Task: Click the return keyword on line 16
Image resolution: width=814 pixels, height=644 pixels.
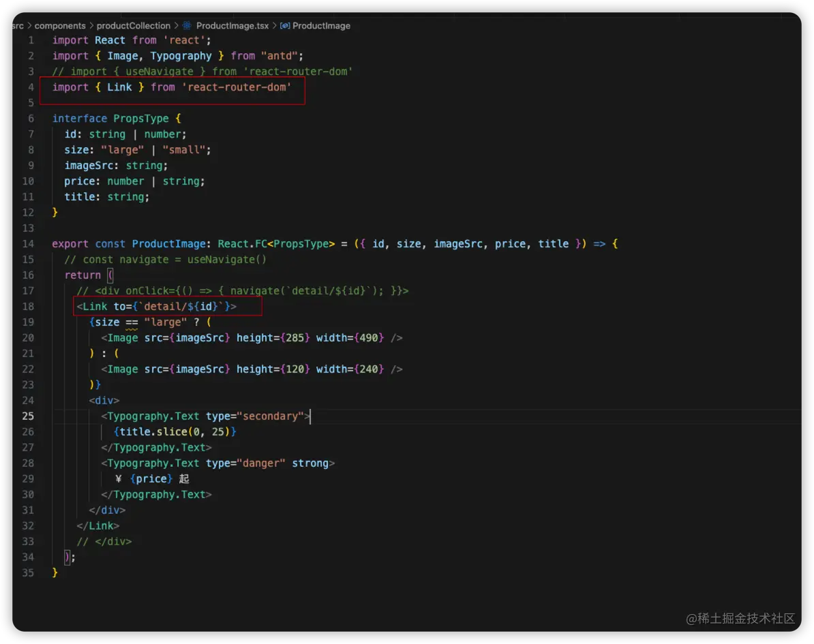Action: 82,275
